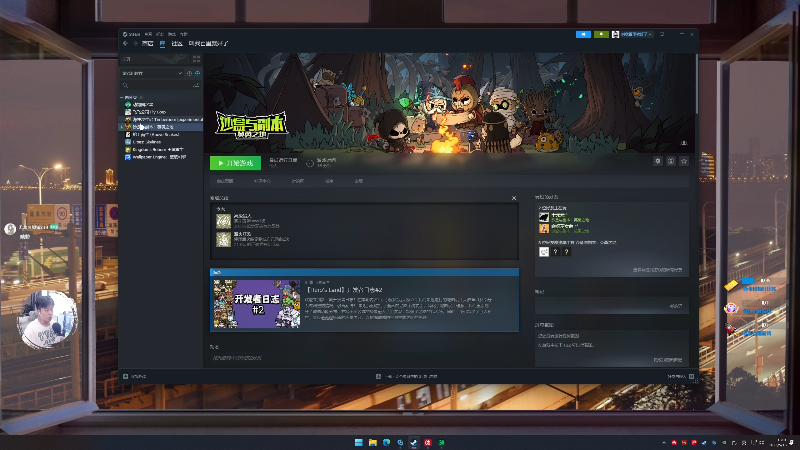Toggle the ready-to-play filter icon

click(x=197, y=73)
